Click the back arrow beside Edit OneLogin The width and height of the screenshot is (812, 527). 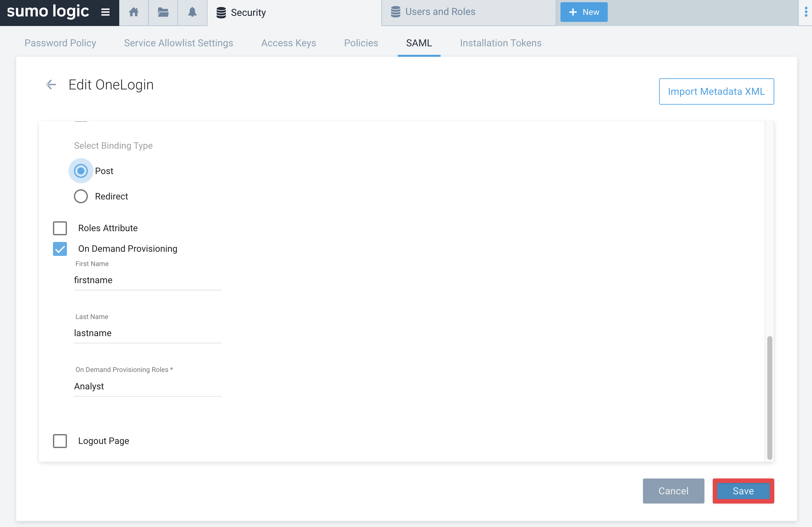(51, 85)
